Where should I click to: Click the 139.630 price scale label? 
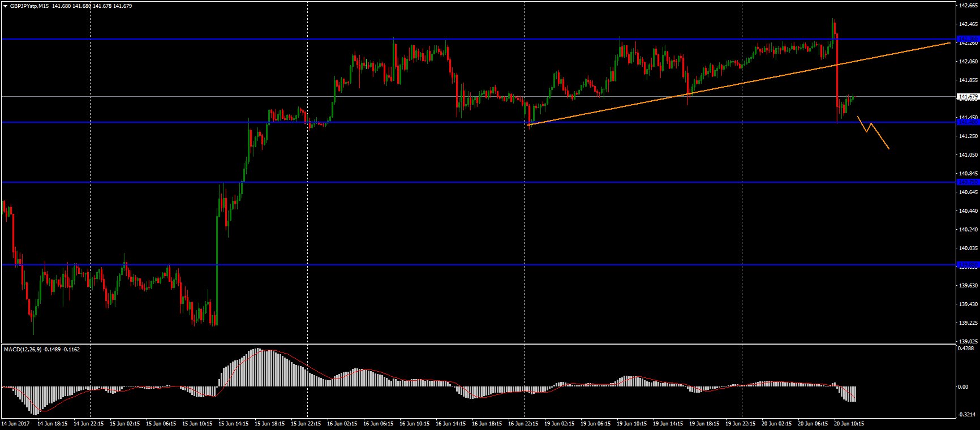click(x=969, y=286)
